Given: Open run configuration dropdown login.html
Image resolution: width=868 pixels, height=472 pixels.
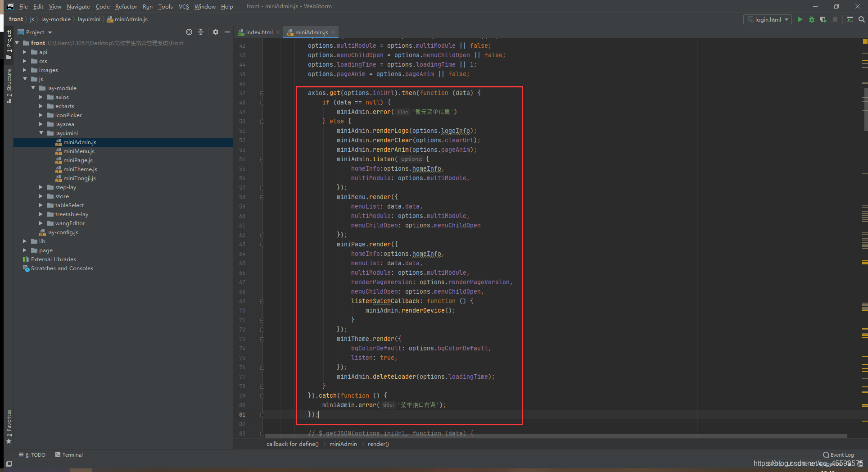Looking at the screenshot, I should (x=768, y=19).
